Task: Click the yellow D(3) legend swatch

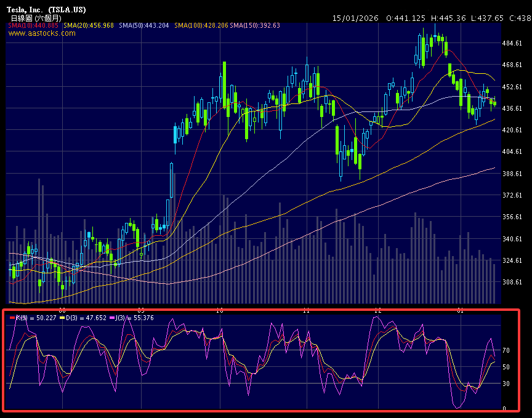Action: click(x=62, y=318)
